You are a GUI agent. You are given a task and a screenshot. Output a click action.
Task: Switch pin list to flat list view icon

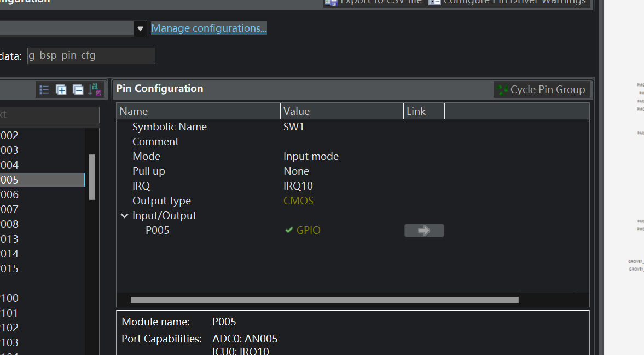44,90
